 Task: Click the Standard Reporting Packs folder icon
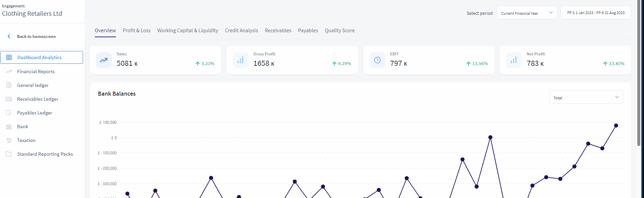9,154
